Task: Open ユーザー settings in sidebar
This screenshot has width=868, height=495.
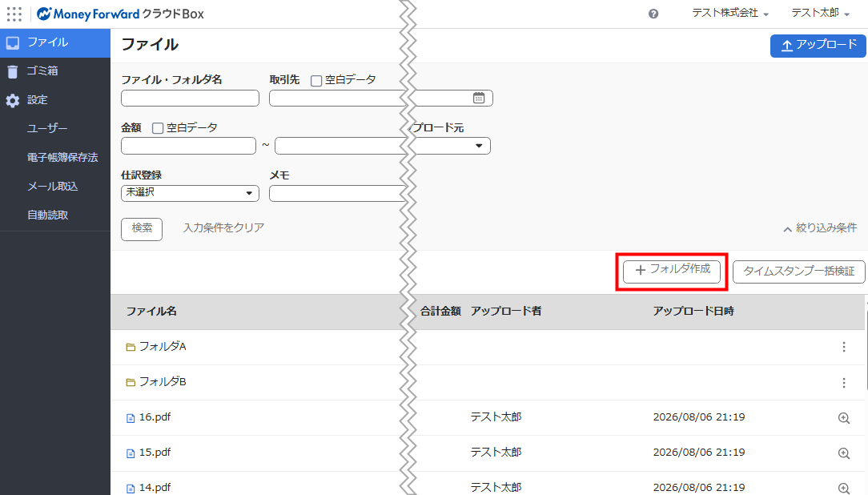Action: 47,128
